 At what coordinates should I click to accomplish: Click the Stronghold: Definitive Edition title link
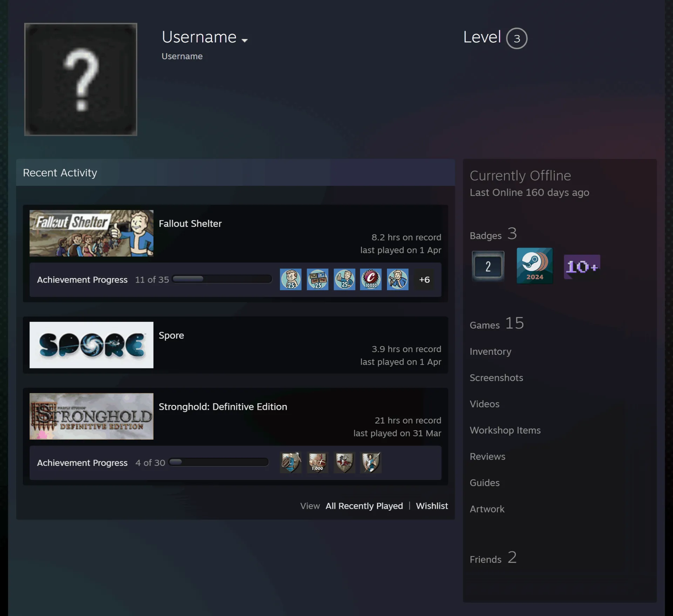click(223, 407)
